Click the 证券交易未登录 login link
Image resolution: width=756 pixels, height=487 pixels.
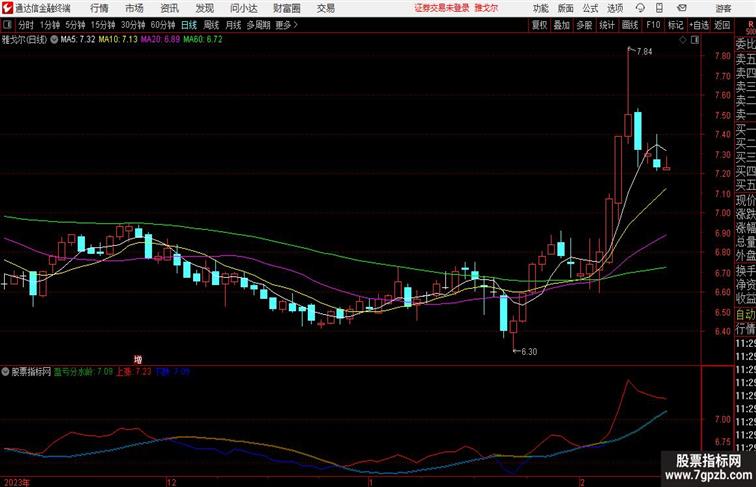coord(442,8)
